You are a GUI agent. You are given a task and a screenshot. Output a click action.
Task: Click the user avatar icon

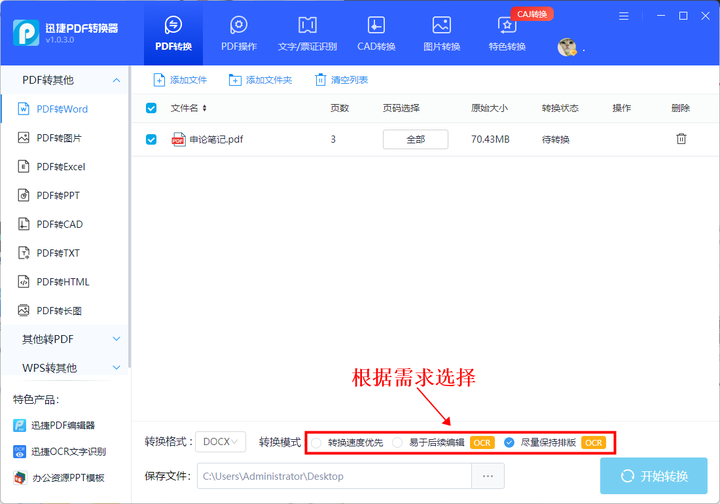coord(567,47)
